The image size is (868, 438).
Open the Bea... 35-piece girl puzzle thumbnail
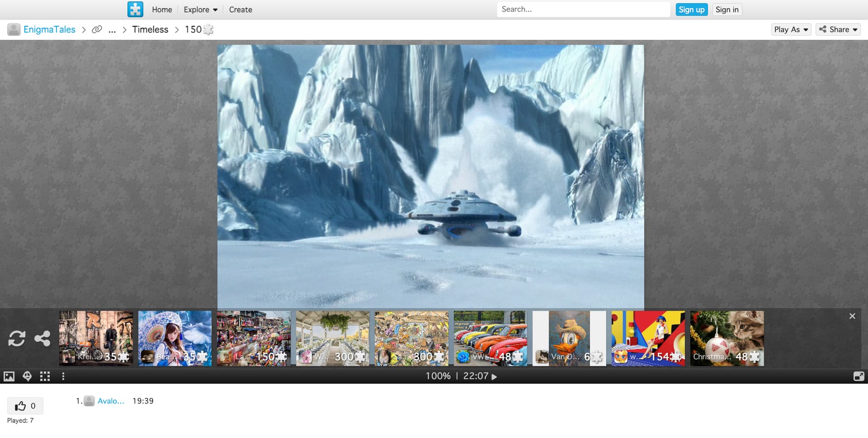175,338
